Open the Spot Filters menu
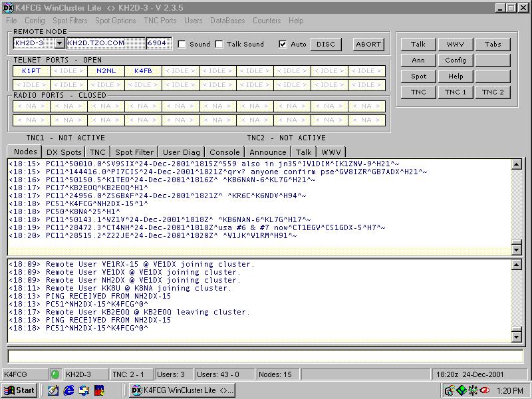Screen dimensions: 532x399 [70, 21]
